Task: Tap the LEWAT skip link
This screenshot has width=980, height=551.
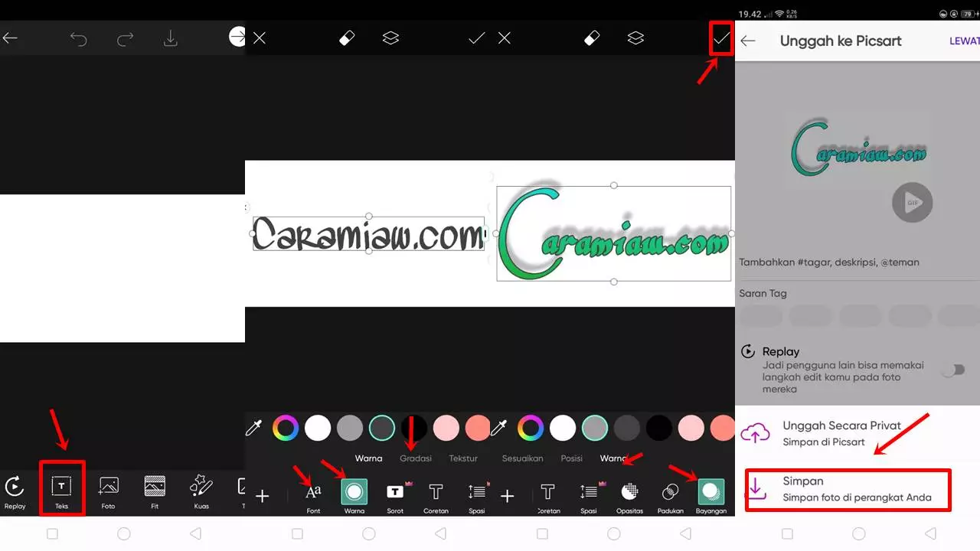Action: (x=965, y=41)
